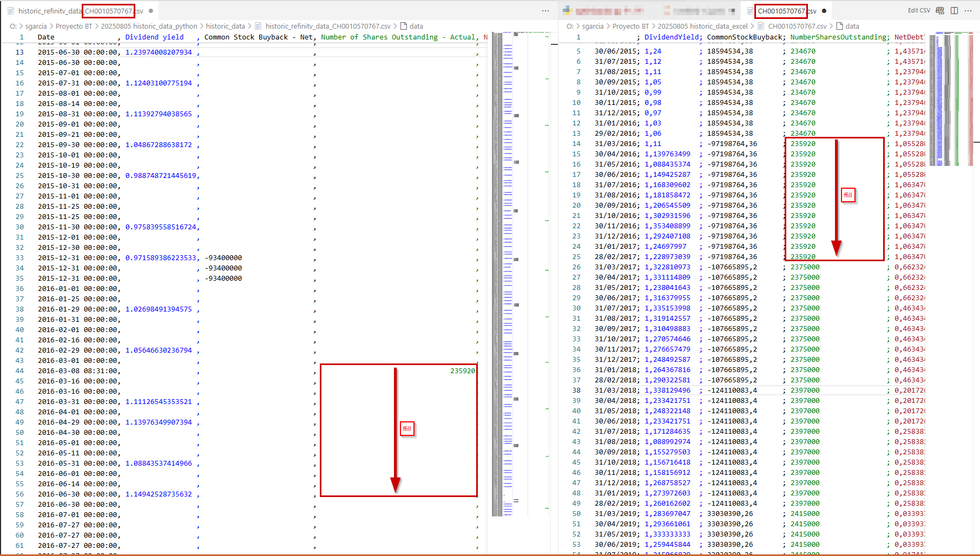Click 2415000 on right line 50

click(x=805, y=514)
